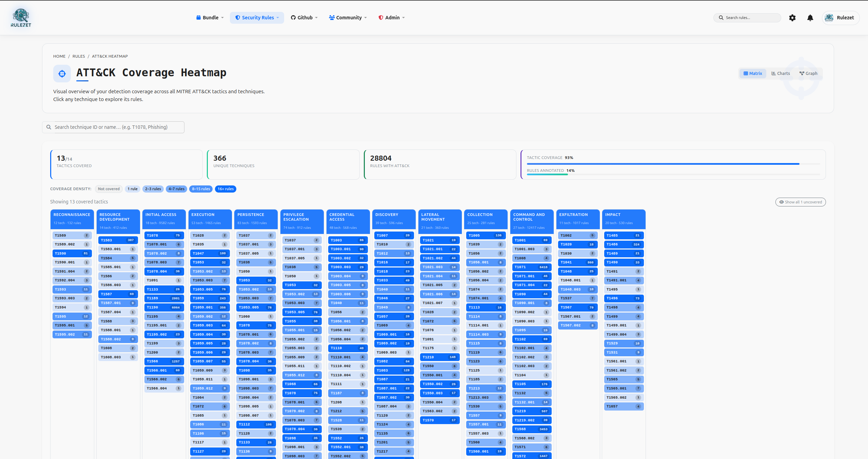Click the Tactics Covered stat card
The width and height of the screenshot is (868, 459).
(x=126, y=164)
